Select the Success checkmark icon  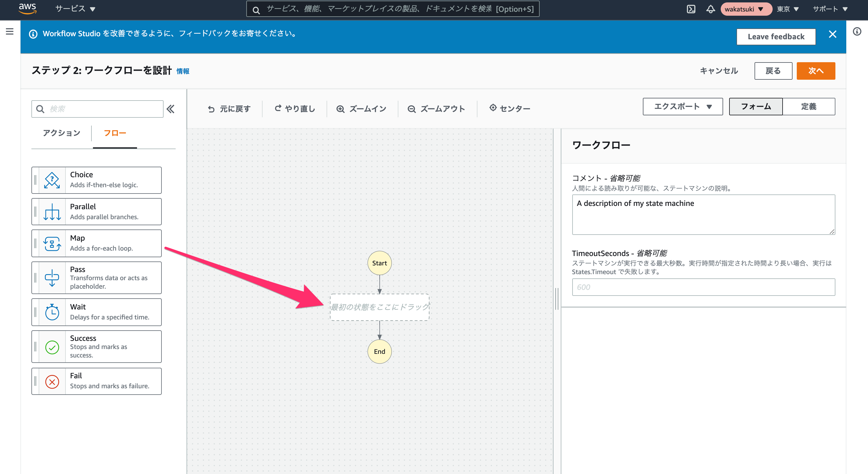(52, 347)
